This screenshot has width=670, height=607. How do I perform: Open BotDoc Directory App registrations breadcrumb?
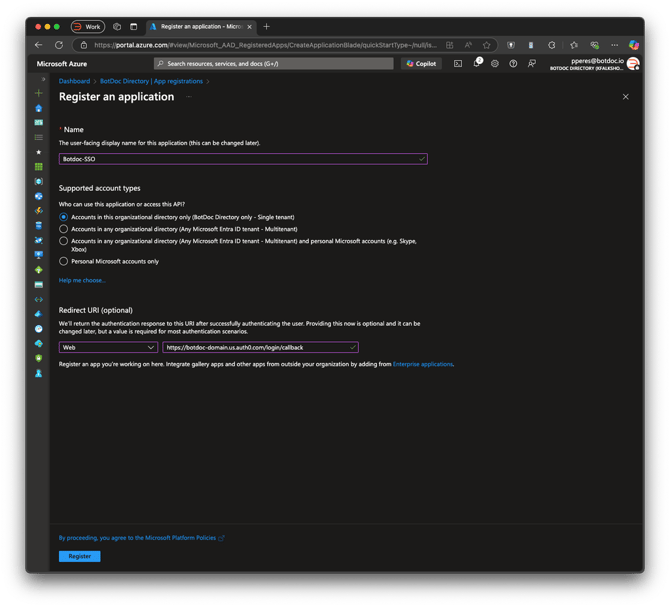click(x=151, y=81)
